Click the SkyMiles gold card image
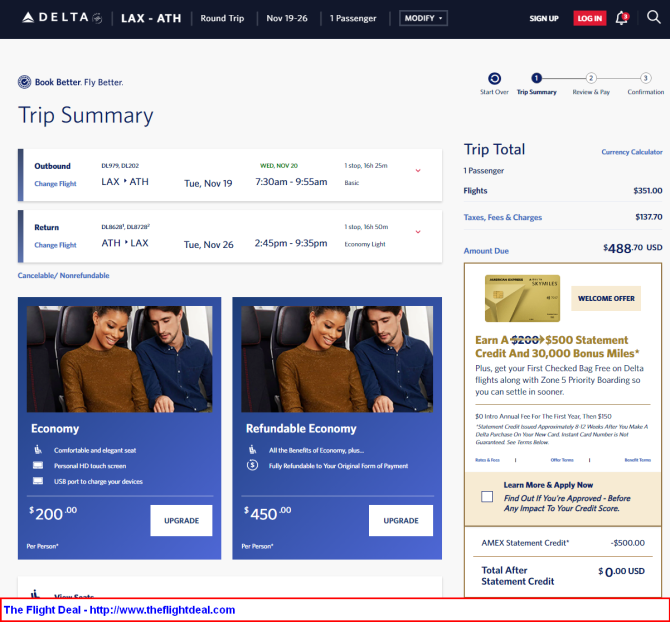Screen dimensions: 670x622 click(x=522, y=298)
